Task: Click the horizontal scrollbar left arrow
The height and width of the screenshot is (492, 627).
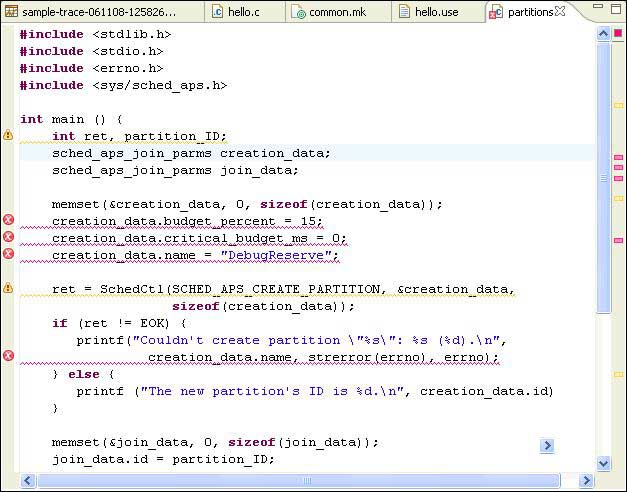Action: pos(28,481)
